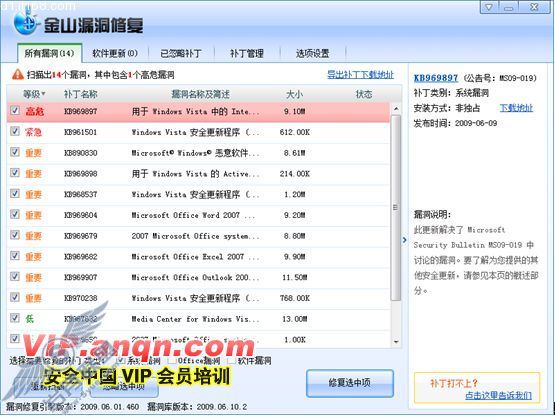Click scrollbar down arrow in patch list
The image size is (555, 417).
396,342
